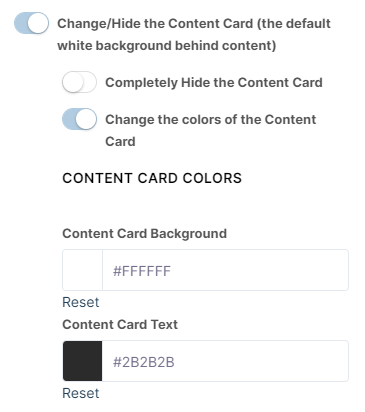This screenshot has width=365, height=412.
Task: Open the white Content Card Background swatch
Action: (x=82, y=270)
